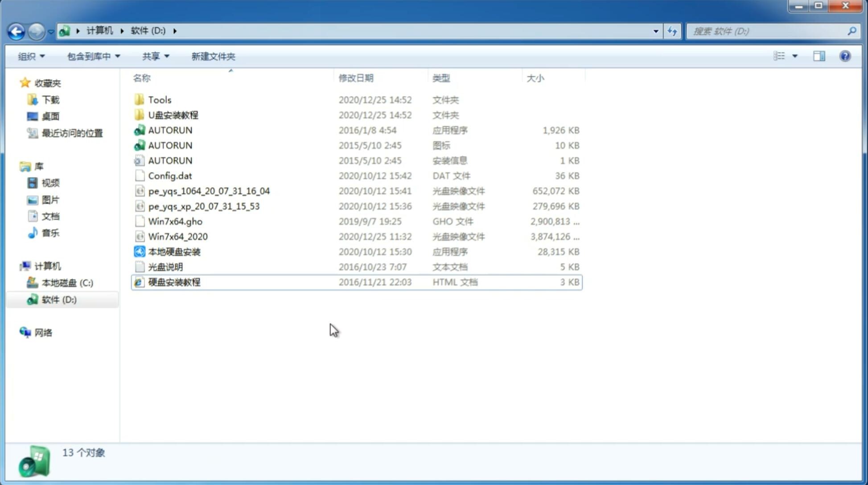The height and width of the screenshot is (485, 868).
Task: Open Win7x64_2020 disc image file
Action: (x=177, y=236)
